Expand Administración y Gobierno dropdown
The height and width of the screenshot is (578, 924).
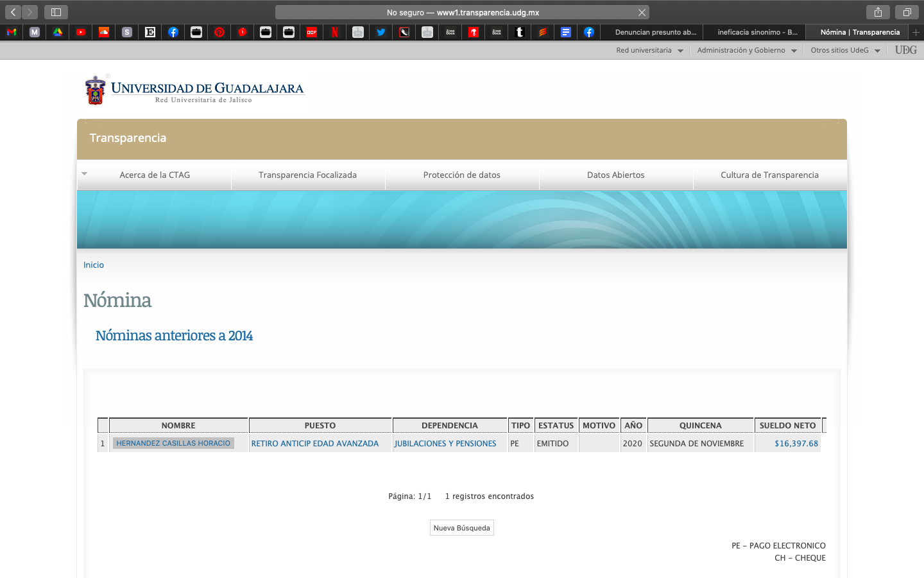(x=746, y=50)
